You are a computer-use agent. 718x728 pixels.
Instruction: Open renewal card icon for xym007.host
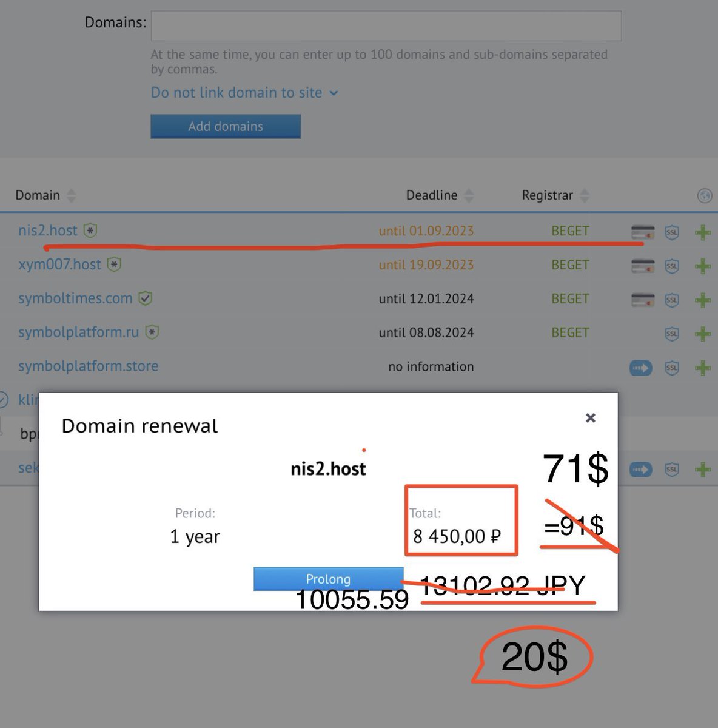click(643, 266)
